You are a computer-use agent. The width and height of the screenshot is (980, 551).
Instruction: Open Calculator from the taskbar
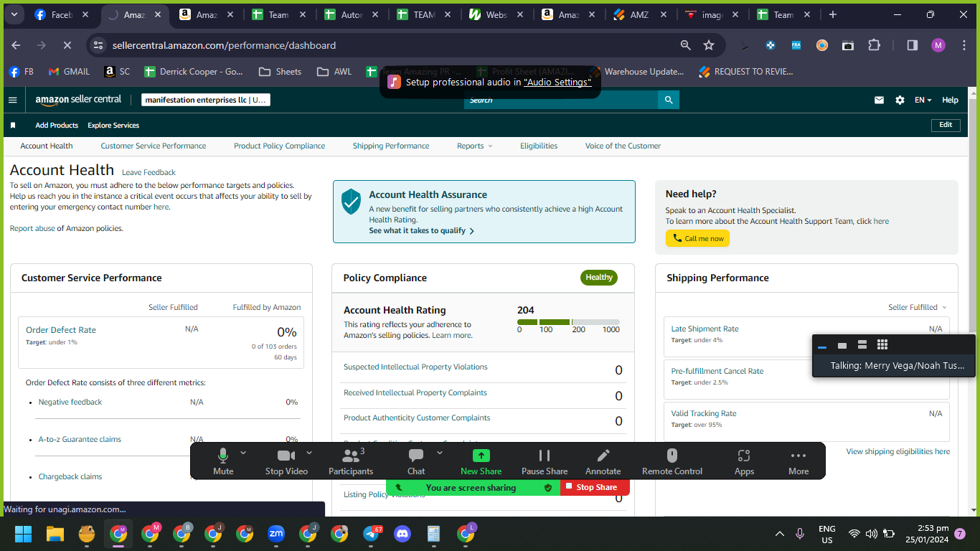(x=433, y=534)
